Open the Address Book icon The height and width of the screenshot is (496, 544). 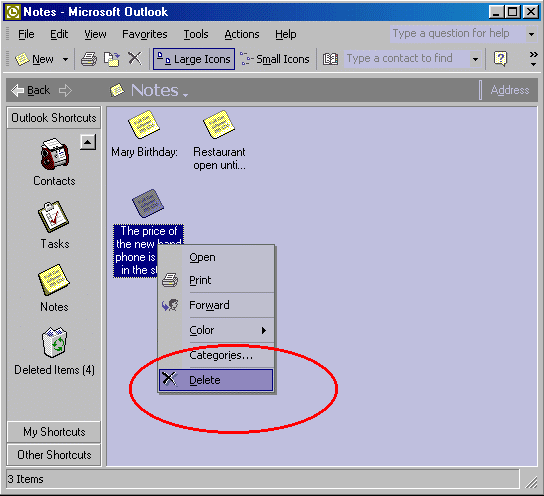tap(330, 59)
